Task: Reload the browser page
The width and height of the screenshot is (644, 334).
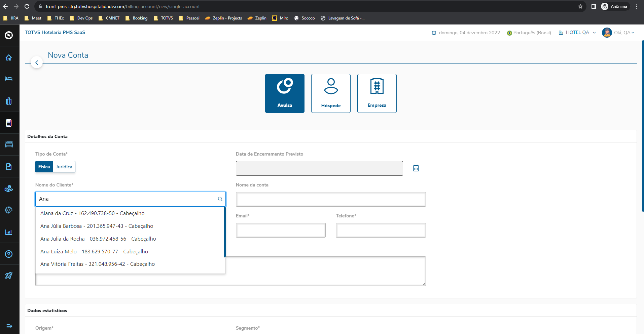Action: [27, 6]
